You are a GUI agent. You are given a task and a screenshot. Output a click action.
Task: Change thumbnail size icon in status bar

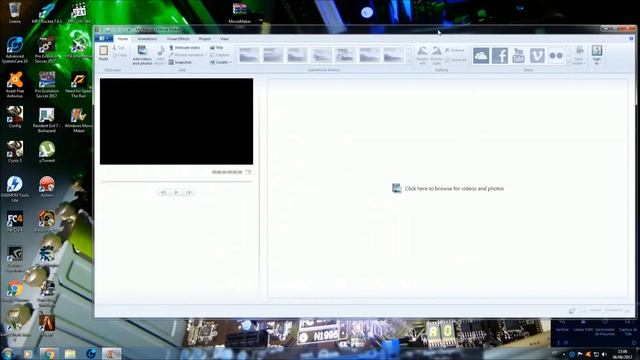coord(571,311)
